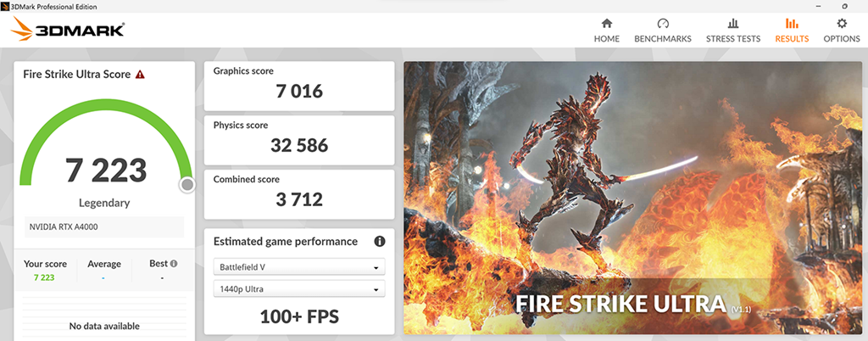This screenshot has height=341, width=868.
Task: Open Benchmarks via the gauge icon
Action: tap(663, 23)
